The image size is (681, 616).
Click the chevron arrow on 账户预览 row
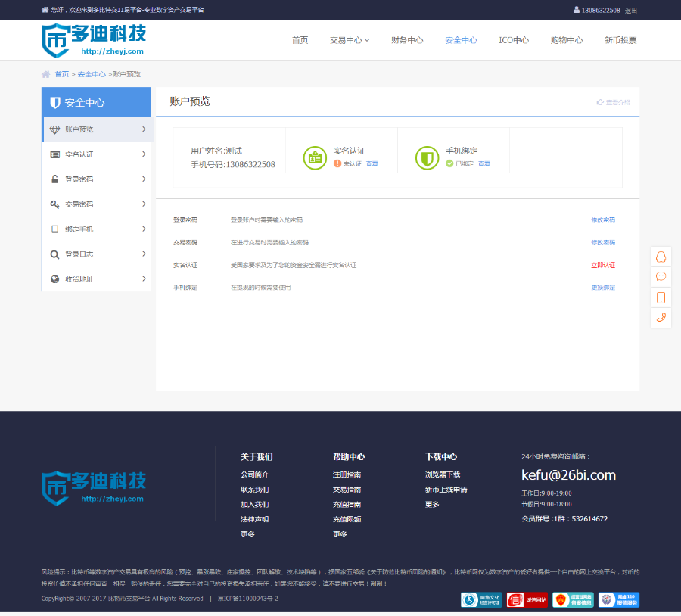click(144, 129)
